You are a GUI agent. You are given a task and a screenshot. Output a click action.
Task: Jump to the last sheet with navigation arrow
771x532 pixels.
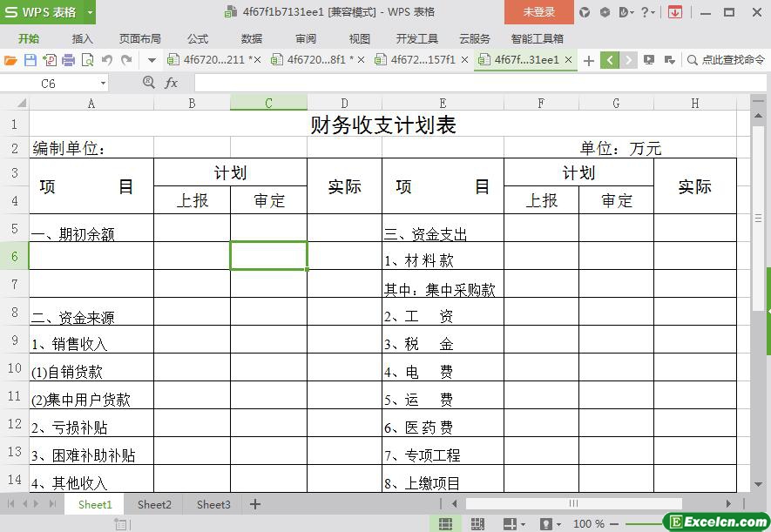click(52, 504)
